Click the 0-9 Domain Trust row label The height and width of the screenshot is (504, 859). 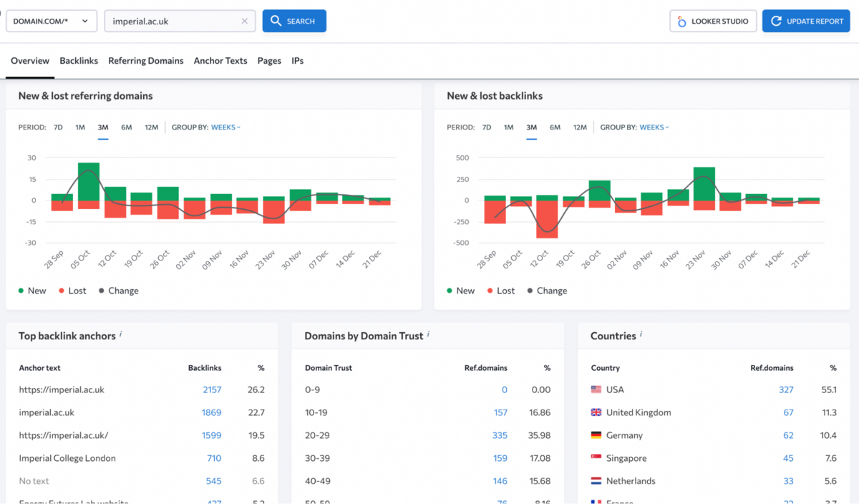(313, 389)
